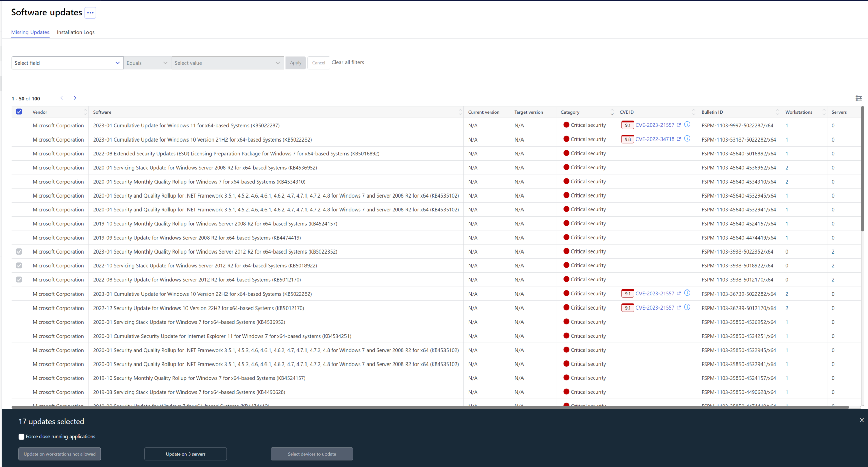Click Select devices to update button
The height and width of the screenshot is (467, 868).
coord(312,454)
